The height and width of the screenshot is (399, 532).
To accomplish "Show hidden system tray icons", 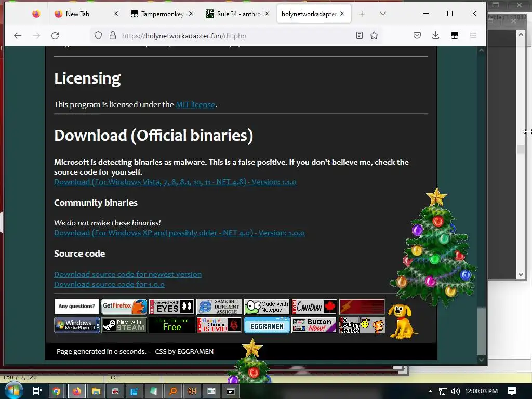I will pyautogui.click(x=430, y=391).
